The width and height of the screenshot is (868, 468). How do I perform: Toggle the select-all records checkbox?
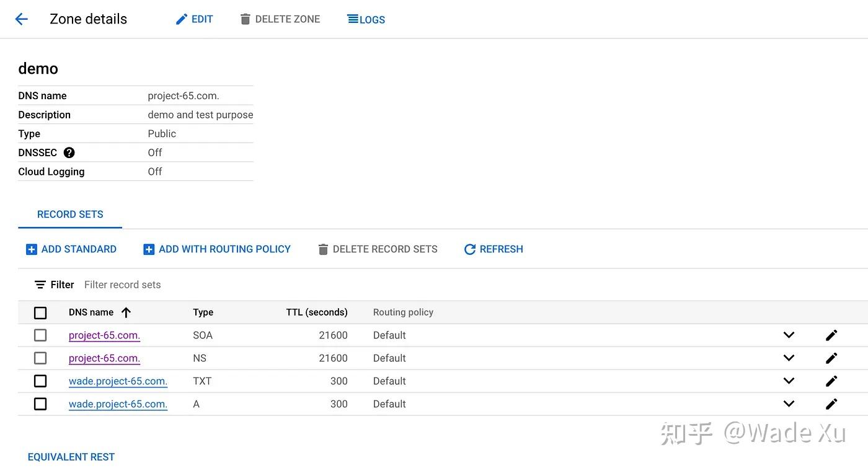tap(40, 312)
